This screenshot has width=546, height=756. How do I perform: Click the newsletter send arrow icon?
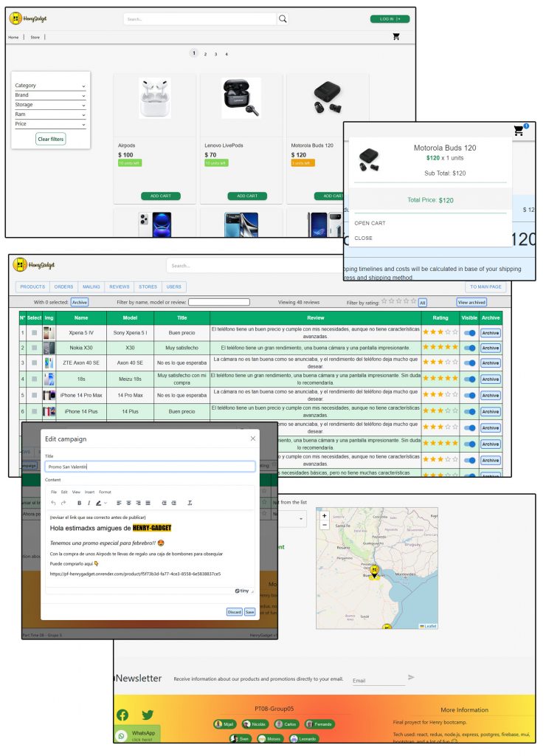click(x=411, y=677)
